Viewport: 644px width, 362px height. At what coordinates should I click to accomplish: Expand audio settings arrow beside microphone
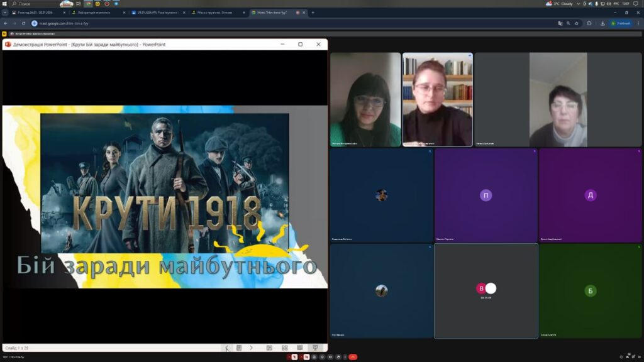coord(289,357)
